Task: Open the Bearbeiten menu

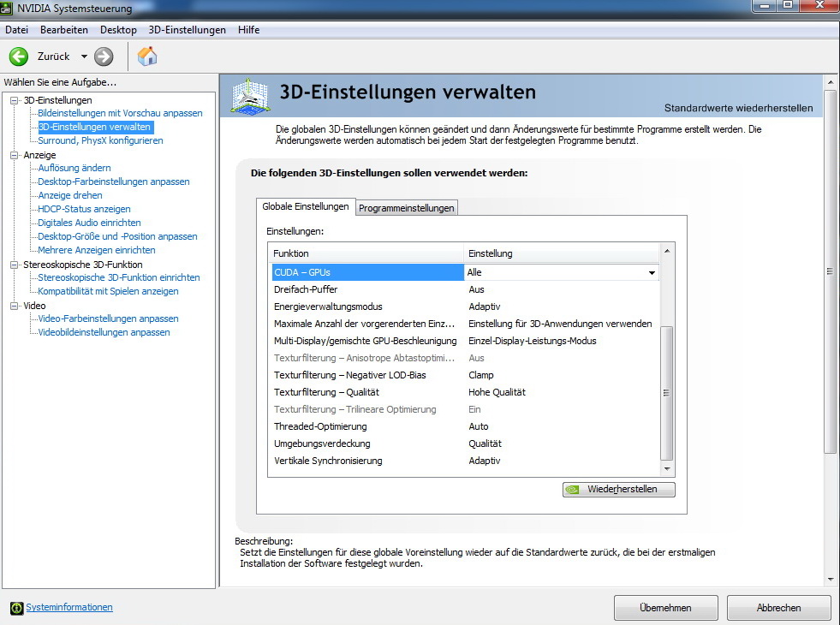Action: point(63,30)
